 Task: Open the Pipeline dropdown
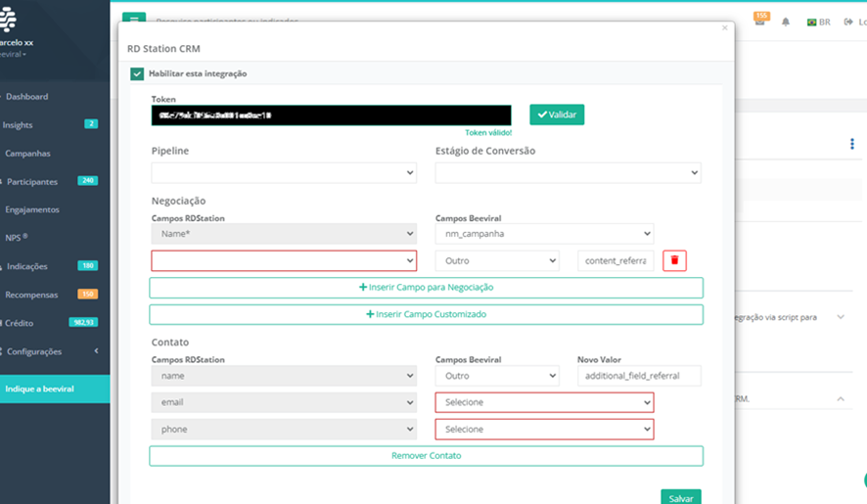tap(284, 172)
